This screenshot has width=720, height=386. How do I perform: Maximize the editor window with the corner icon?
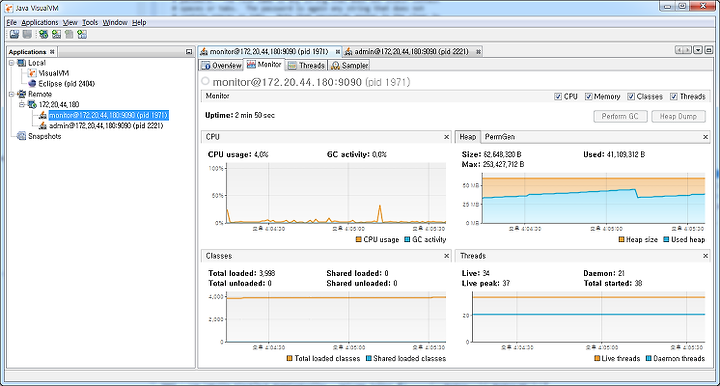coord(709,50)
